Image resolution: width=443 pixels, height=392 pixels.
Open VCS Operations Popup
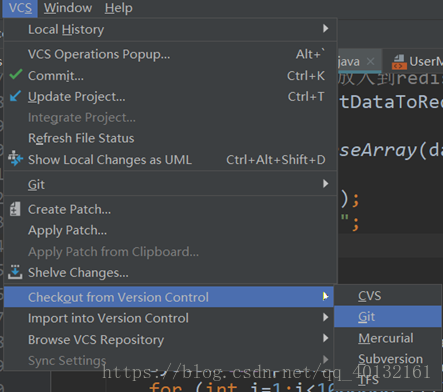[170, 54]
